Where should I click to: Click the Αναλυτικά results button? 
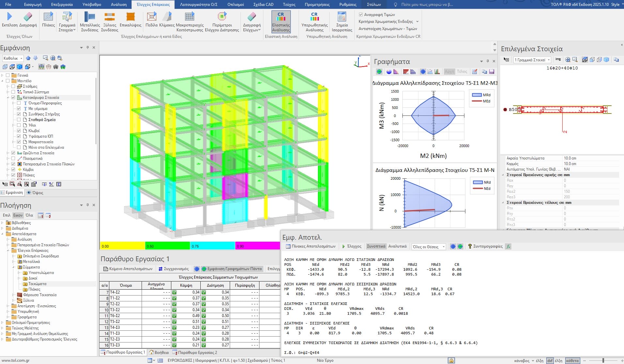[397, 246]
